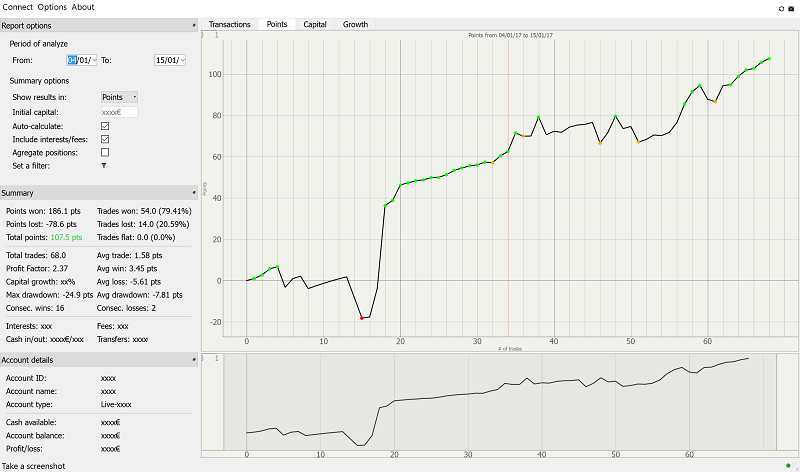This screenshot has height=472, width=800.
Task: Click the Max drawdown: -24.9 pts text
Action: click(x=49, y=295)
